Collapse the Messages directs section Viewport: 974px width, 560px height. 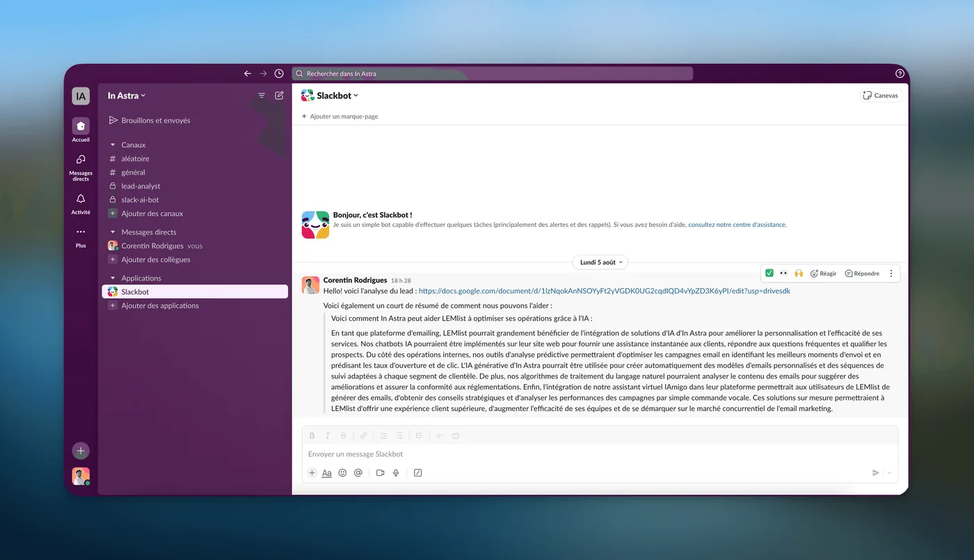point(113,232)
